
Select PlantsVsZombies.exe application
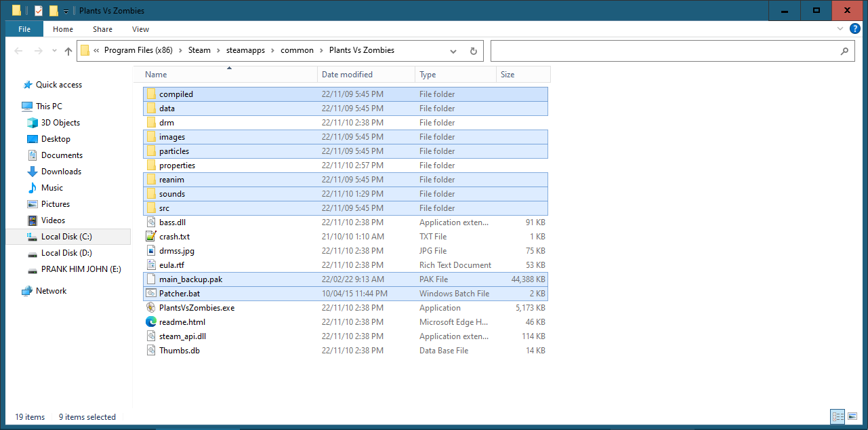click(x=346, y=308)
